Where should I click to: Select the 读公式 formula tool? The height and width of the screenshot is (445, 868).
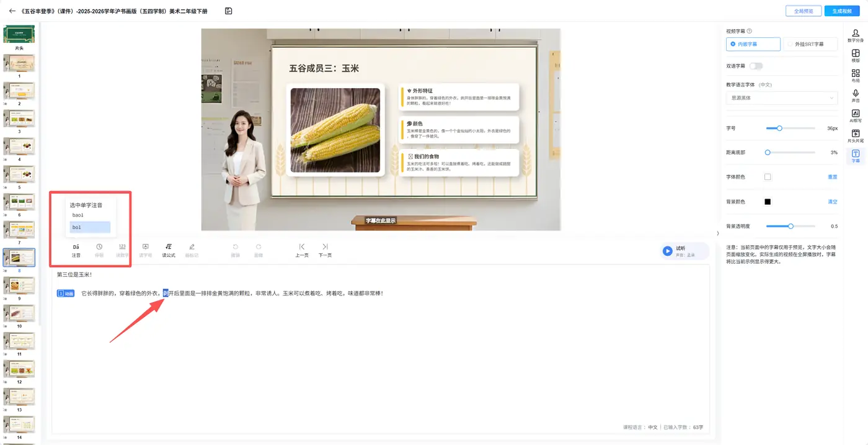[x=169, y=250]
